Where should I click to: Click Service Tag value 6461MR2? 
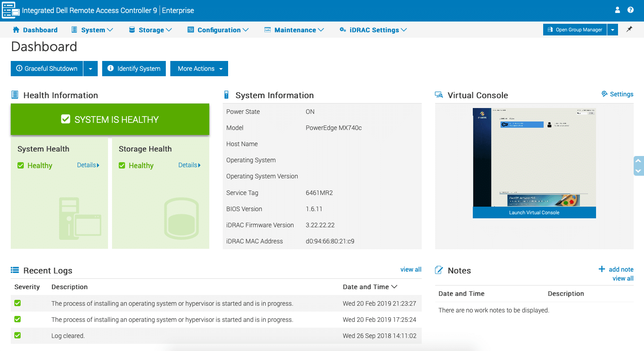pos(319,193)
